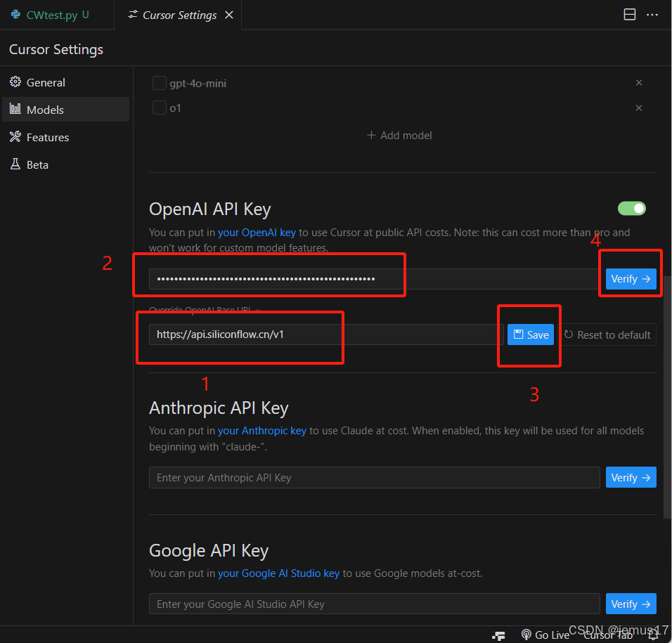Enable the gpt-4o-mini model checkbox
Image resolution: width=672 pixels, height=643 pixels.
click(x=159, y=83)
